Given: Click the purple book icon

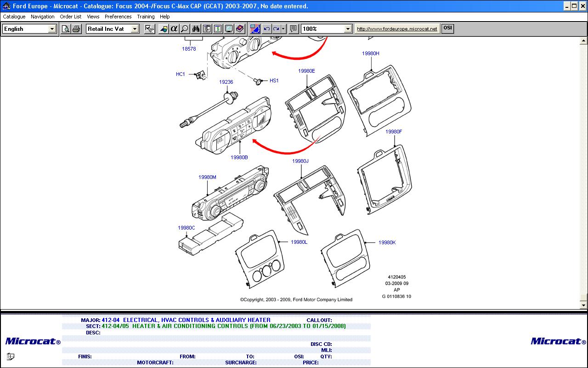Looking at the screenshot, I should (240, 29).
